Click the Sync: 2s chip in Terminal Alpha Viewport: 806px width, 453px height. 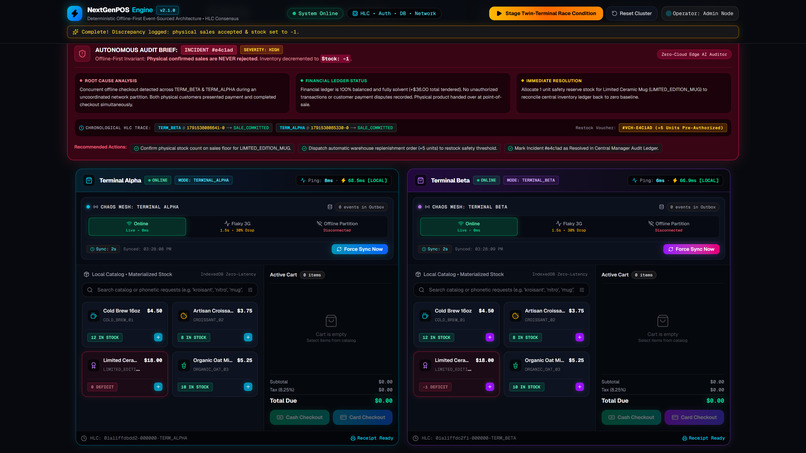103,249
